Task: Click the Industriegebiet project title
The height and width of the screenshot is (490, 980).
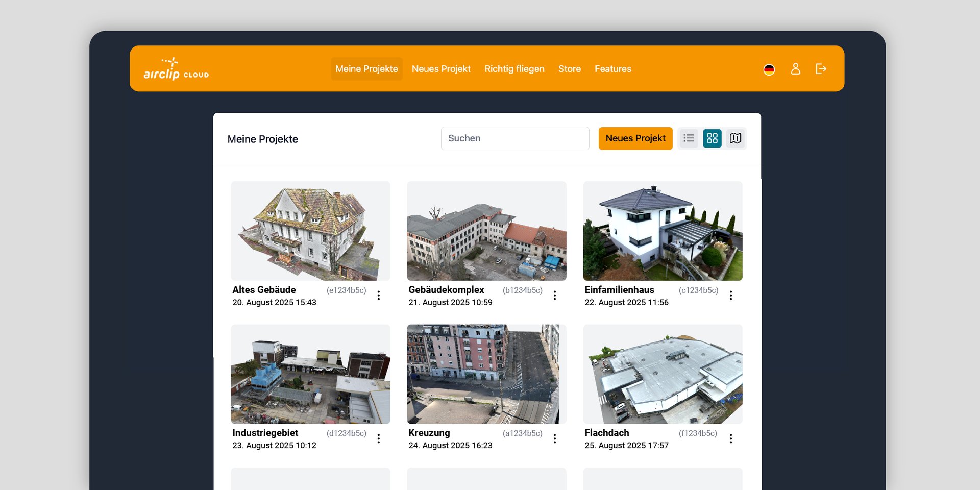Action: pos(265,433)
